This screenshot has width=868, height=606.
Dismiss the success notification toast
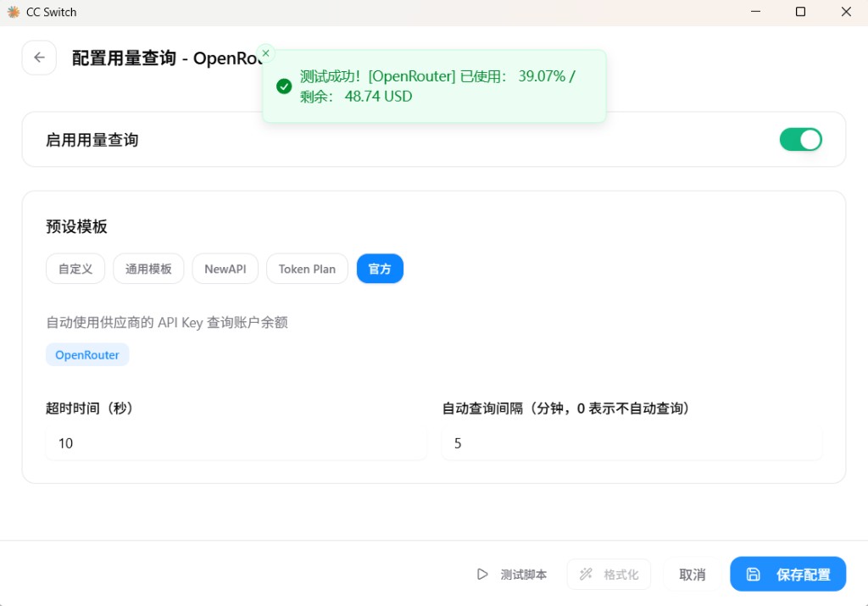(x=265, y=53)
